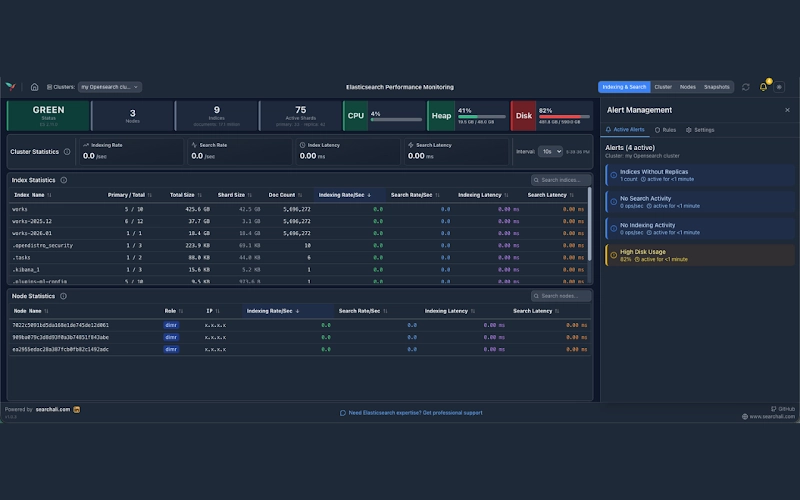Viewport: 800px width, 500px height.
Task: Sort index table by Shard Size
Action: pyautogui.click(x=235, y=195)
